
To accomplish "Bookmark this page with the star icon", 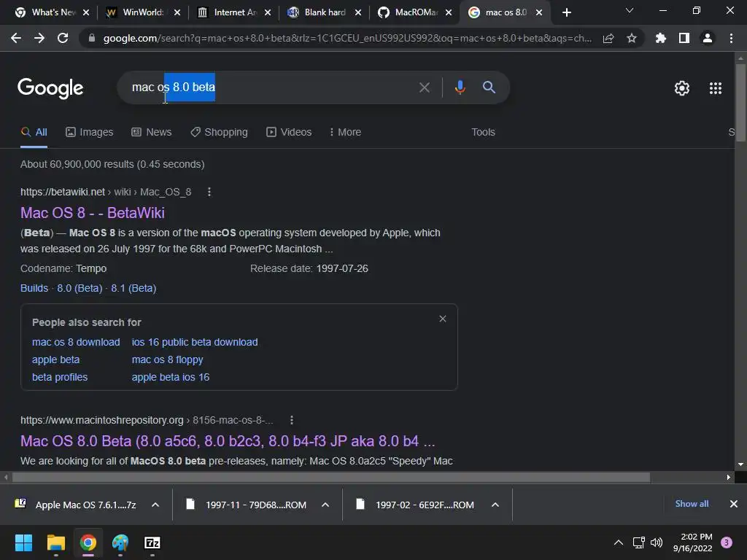I will 632,38.
